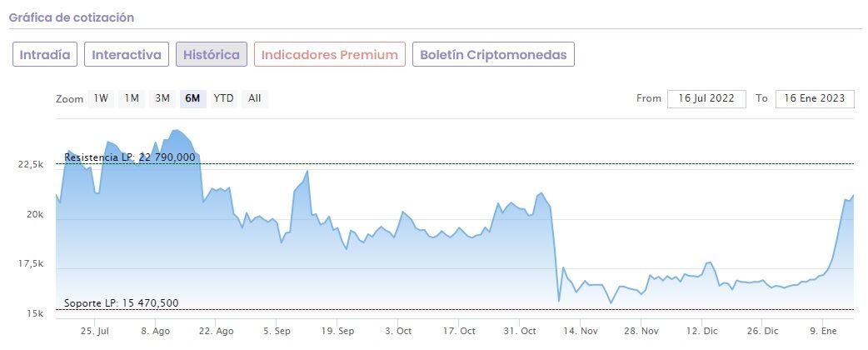This screenshot has width=868, height=350.
Task: Click the Gráfica de cotización heading
Action: coord(72,17)
